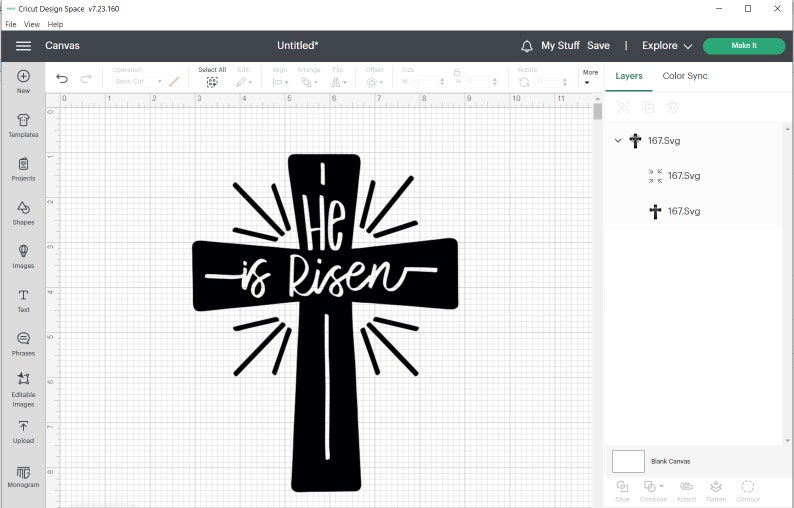
Task: Click the He is Risen cross design
Action: pos(325,323)
